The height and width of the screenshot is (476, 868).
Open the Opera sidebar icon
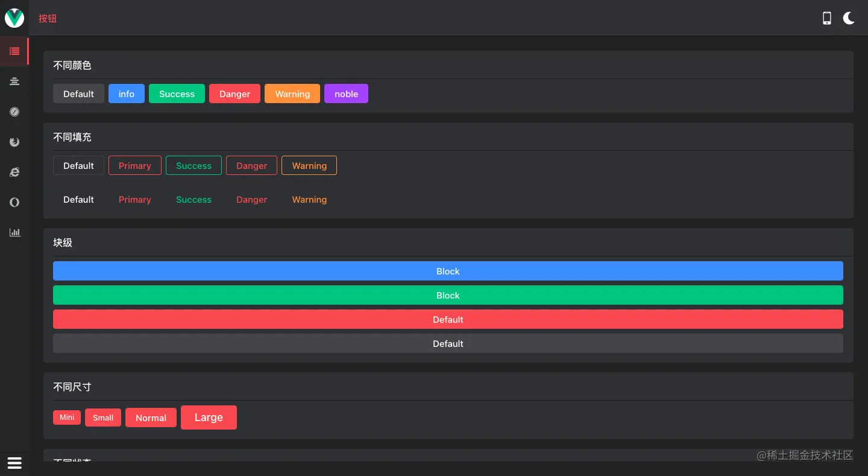14,202
